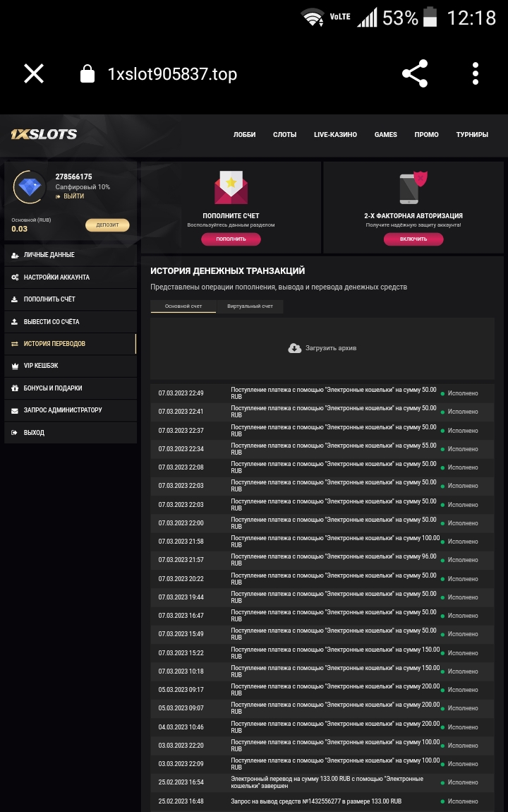Click the balance value 0.03
This screenshot has width=508, height=812.
pyautogui.click(x=20, y=229)
